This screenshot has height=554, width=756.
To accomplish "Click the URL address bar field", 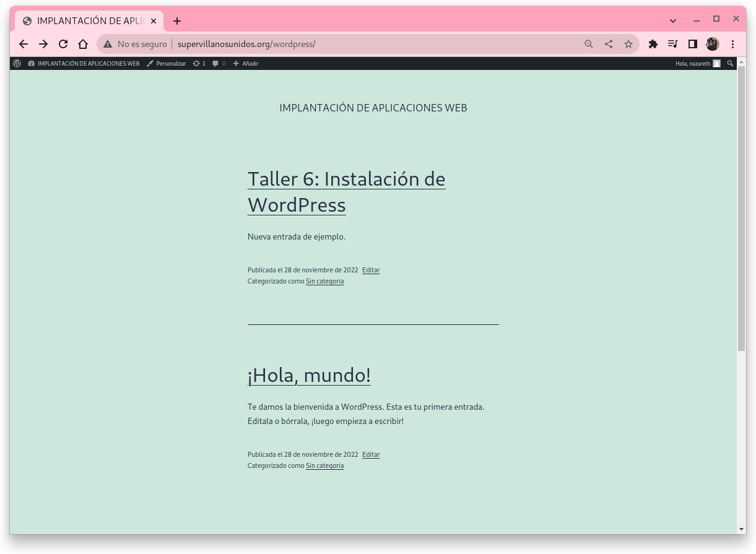I will 371,44.
